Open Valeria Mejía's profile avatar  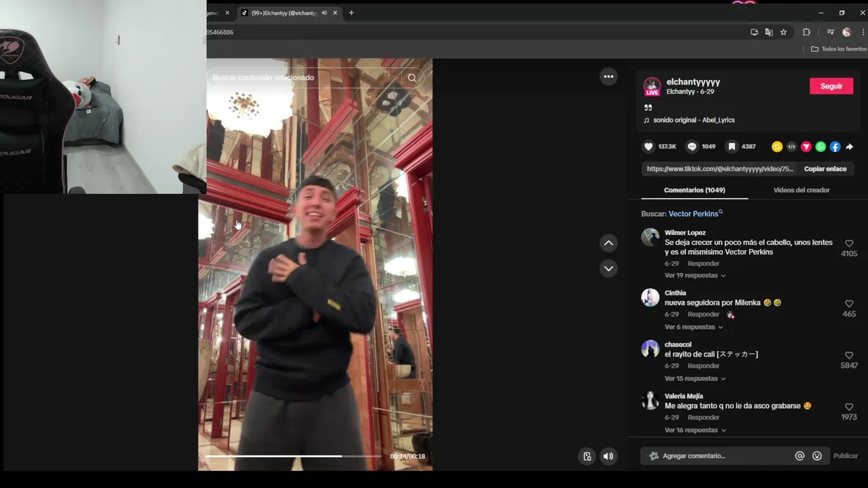(650, 401)
